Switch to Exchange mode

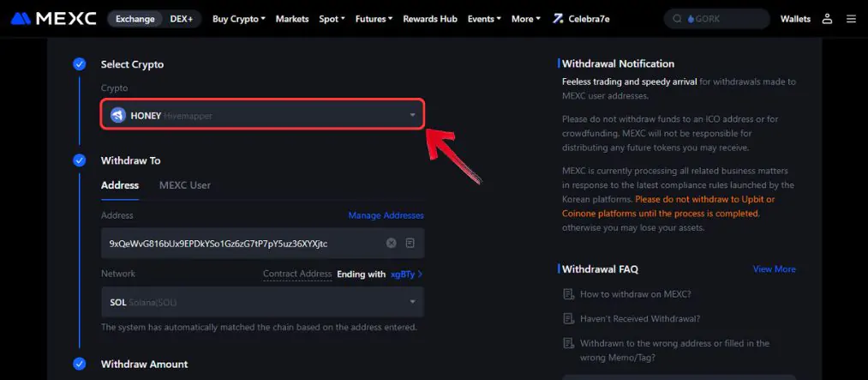click(135, 19)
